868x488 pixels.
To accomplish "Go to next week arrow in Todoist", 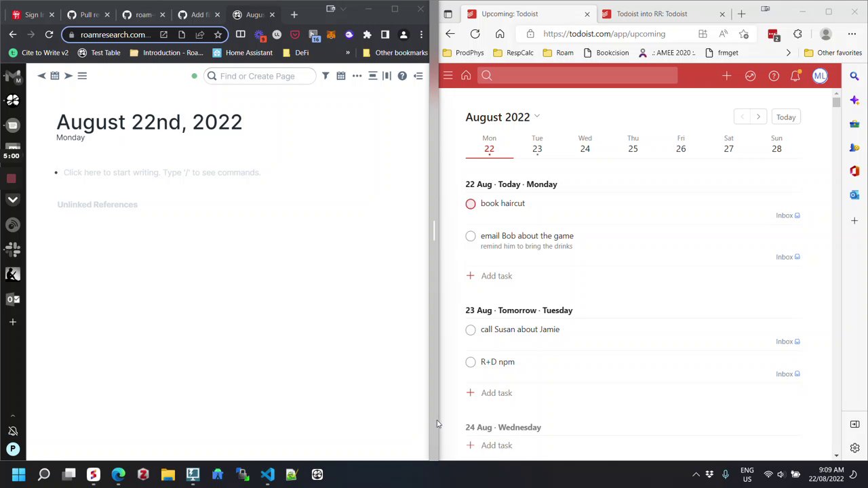I will point(758,117).
